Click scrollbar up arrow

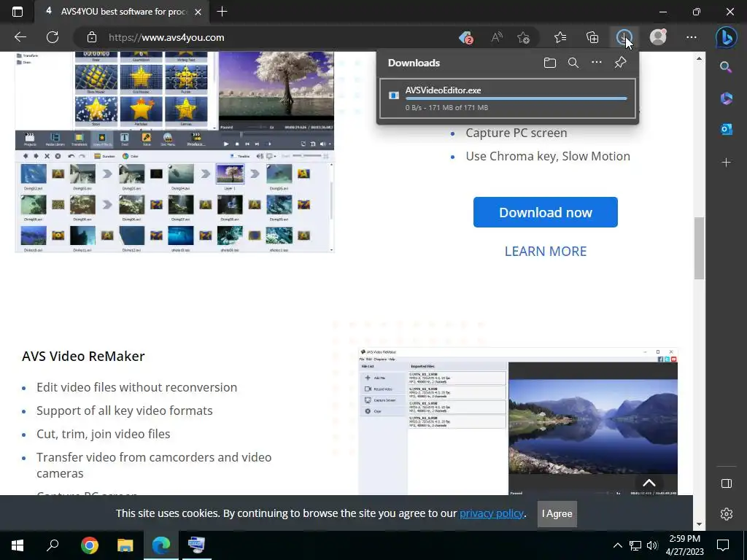tap(699, 58)
